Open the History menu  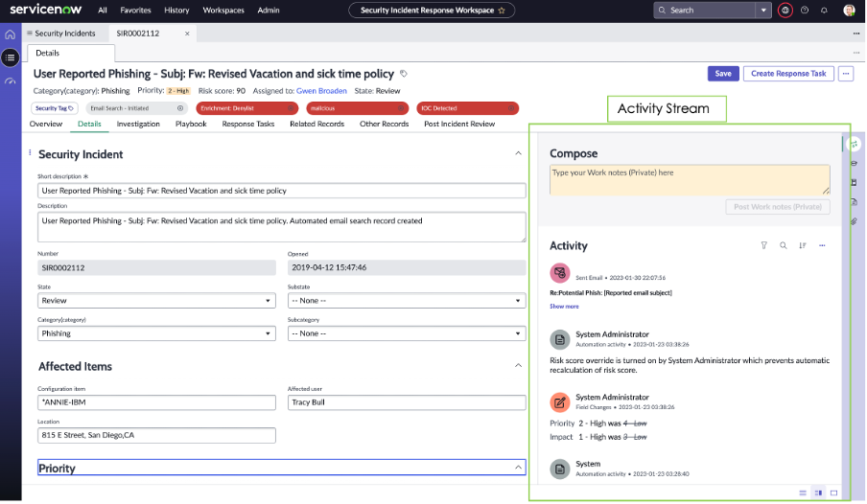pos(176,10)
